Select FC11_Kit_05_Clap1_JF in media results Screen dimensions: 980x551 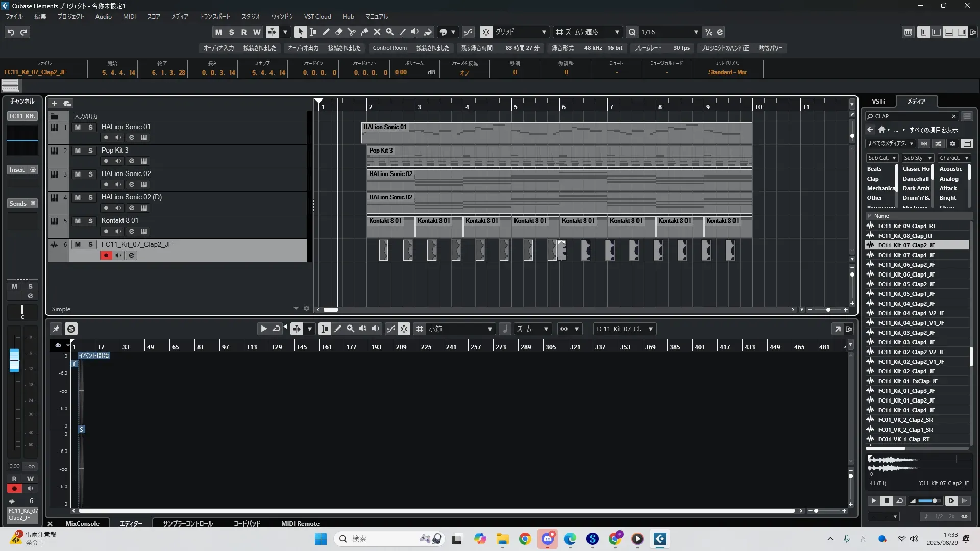(906, 294)
